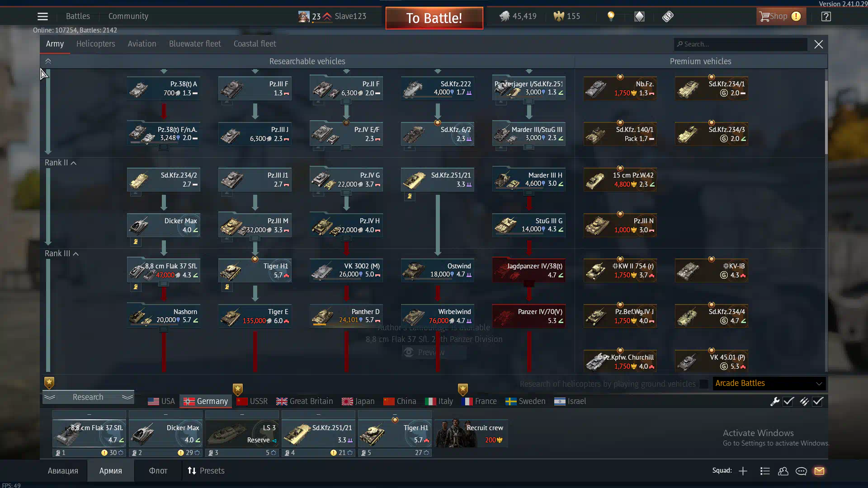
Task: Click Recruit crew for 200 eagles
Action: coord(471,433)
